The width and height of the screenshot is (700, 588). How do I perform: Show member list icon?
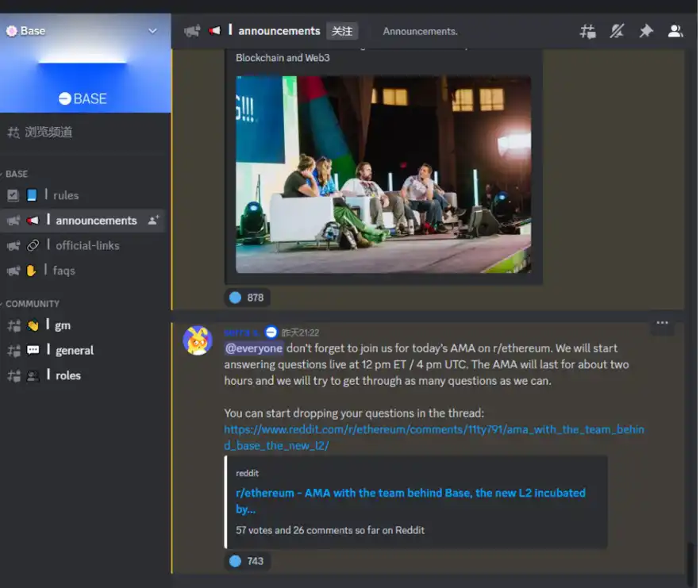675,31
